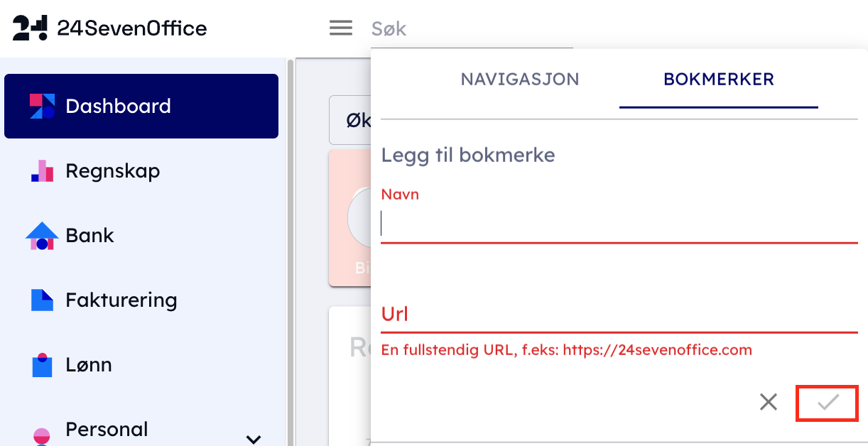Open Fakturering from the sidebar menu
The width and height of the screenshot is (868, 446).
click(x=121, y=300)
